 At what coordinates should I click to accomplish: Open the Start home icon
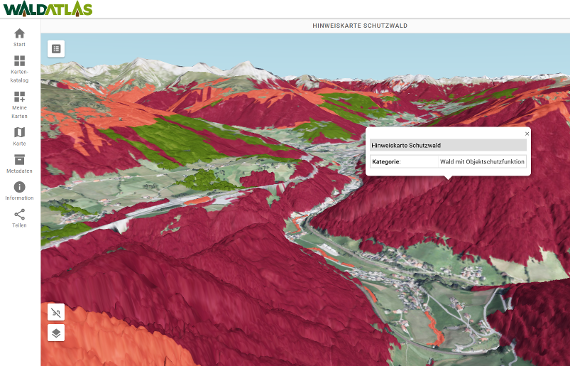20,33
